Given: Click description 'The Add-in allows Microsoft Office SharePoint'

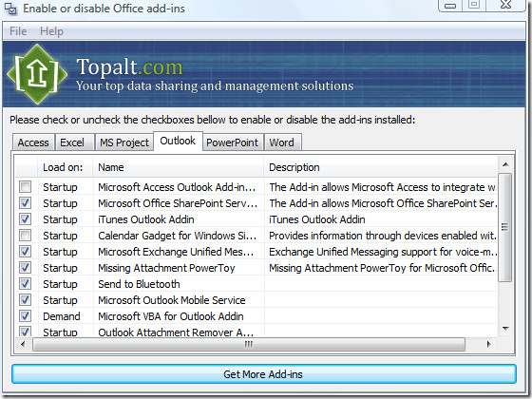Looking at the screenshot, I should click(x=383, y=203).
